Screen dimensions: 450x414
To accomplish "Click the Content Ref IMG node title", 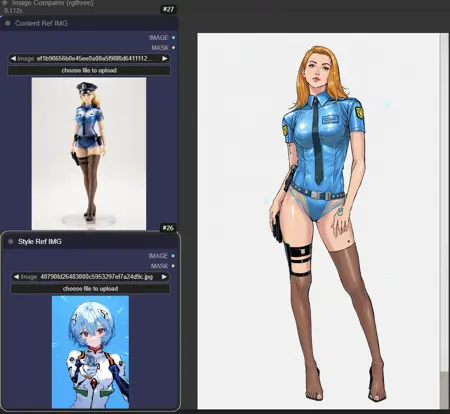I will tap(41, 23).
